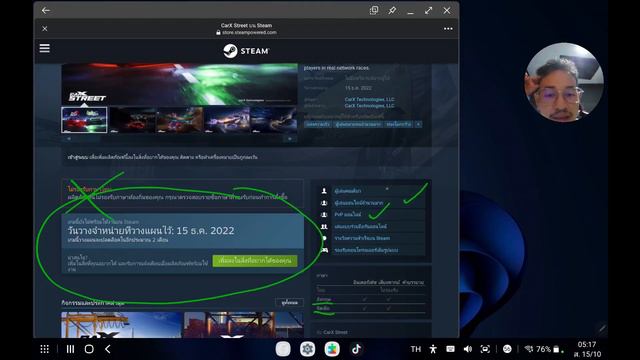Tap the home circle navigation icon
Image resolution: width=640 pixels, height=360 pixels.
[x=89, y=349]
